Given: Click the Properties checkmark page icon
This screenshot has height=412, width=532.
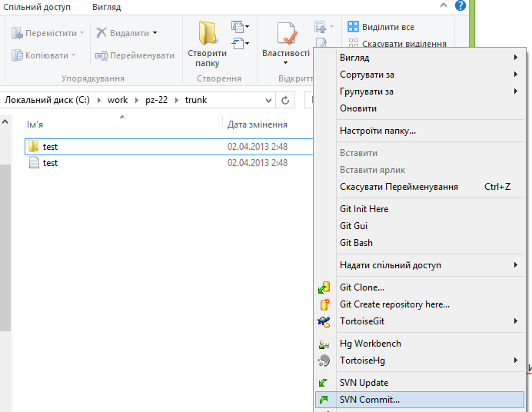Looking at the screenshot, I should pos(287,33).
